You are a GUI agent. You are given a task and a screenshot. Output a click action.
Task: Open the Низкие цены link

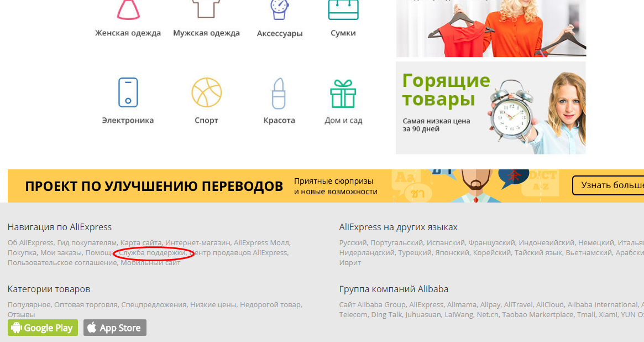pos(213,304)
